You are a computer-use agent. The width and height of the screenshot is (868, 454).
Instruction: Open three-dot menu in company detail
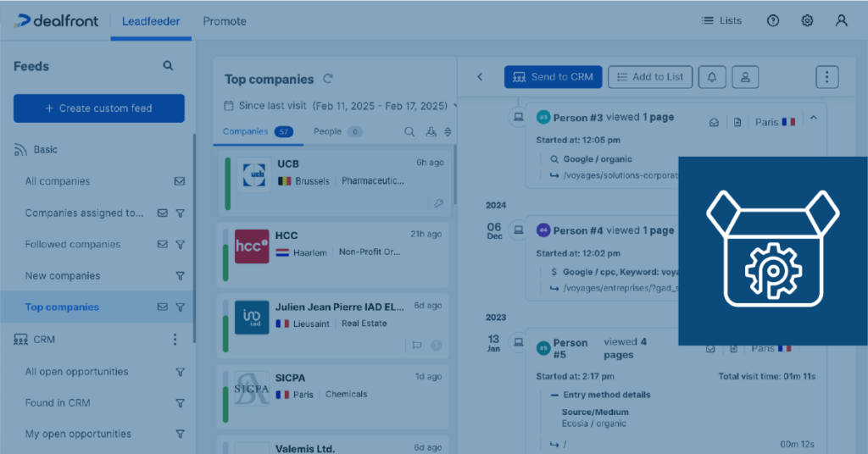pos(827,77)
